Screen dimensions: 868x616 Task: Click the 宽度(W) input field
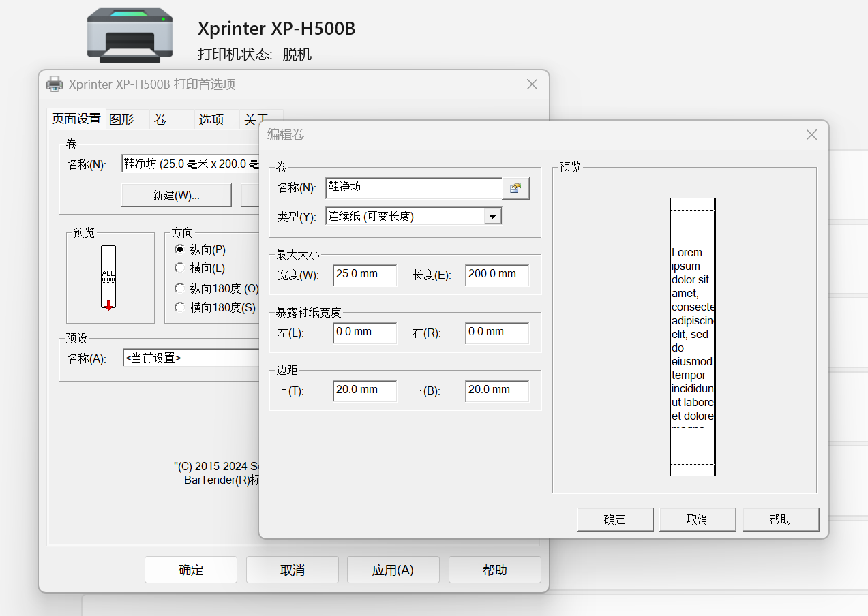pos(365,275)
